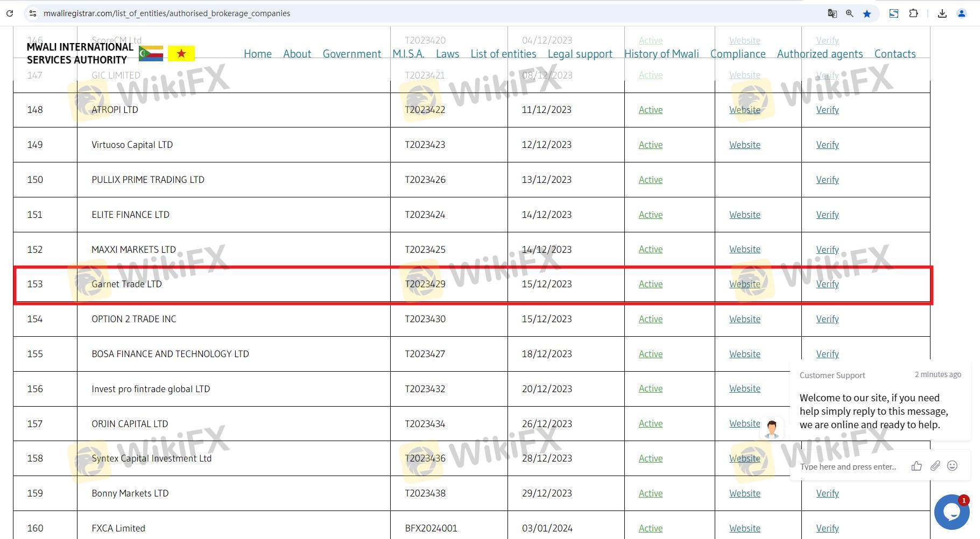Screen dimensions: 980x539
Task: Click the Verify link for Garnet Trade LTD
Action: coord(827,284)
